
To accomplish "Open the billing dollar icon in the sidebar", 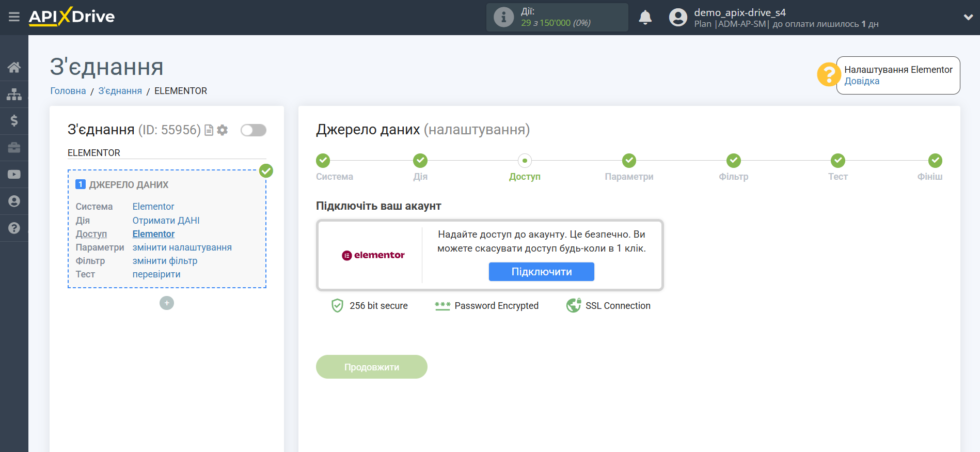I will click(14, 121).
